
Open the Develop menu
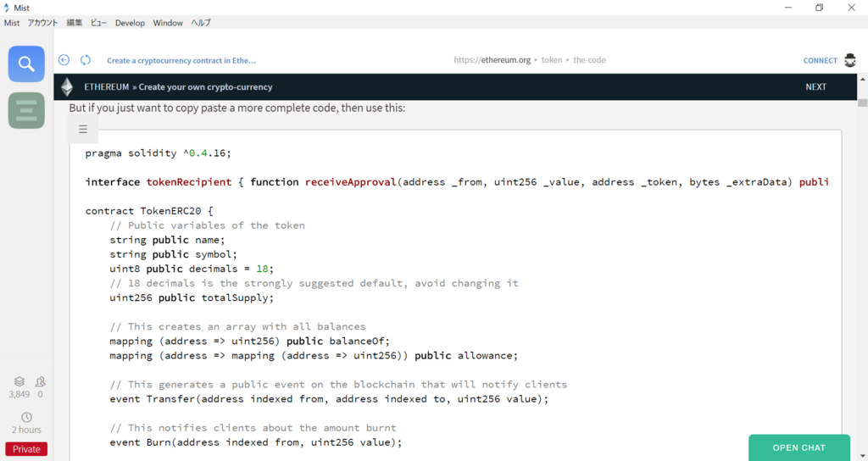click(130, 23)
